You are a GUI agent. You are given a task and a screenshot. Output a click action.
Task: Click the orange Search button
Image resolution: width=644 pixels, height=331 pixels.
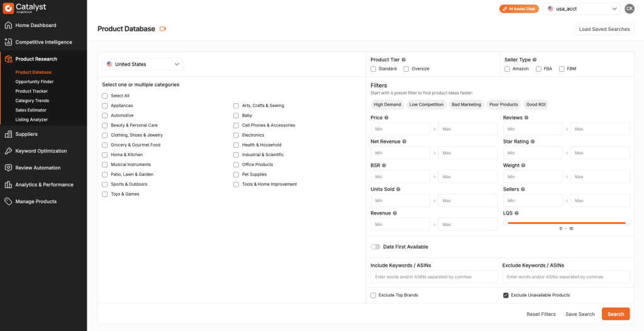click(615, 314)
